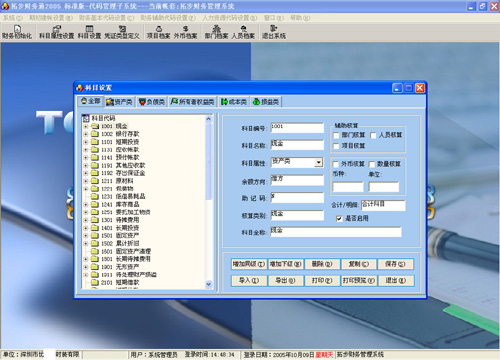Screen dimensions: 500x360
Task: Open the 科目属性设置 toolbar icon
Action: (57, 32)
